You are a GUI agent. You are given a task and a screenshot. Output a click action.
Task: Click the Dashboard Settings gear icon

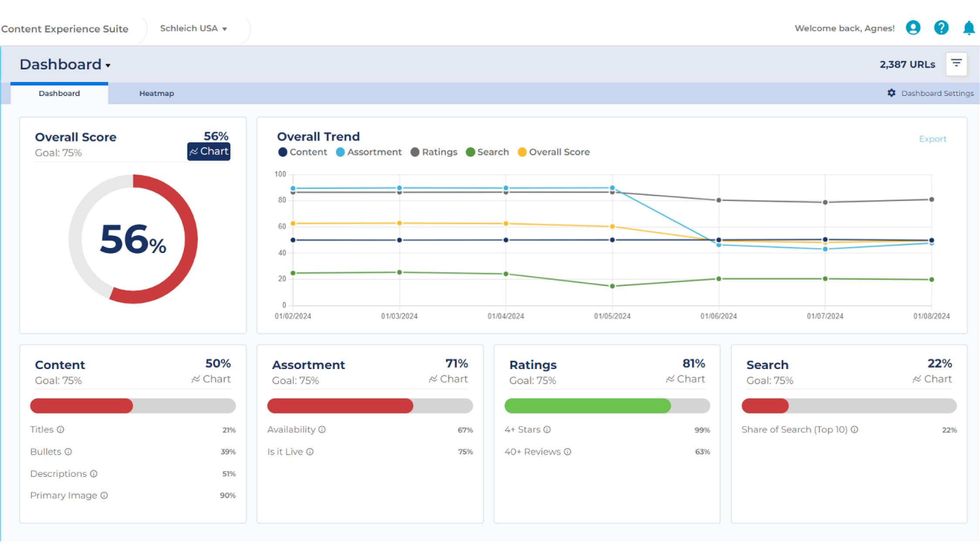click(892, 93)
